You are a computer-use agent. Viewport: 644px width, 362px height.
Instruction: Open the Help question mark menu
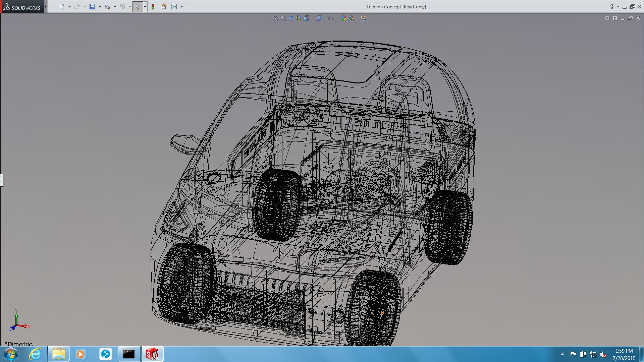(612, 7)
